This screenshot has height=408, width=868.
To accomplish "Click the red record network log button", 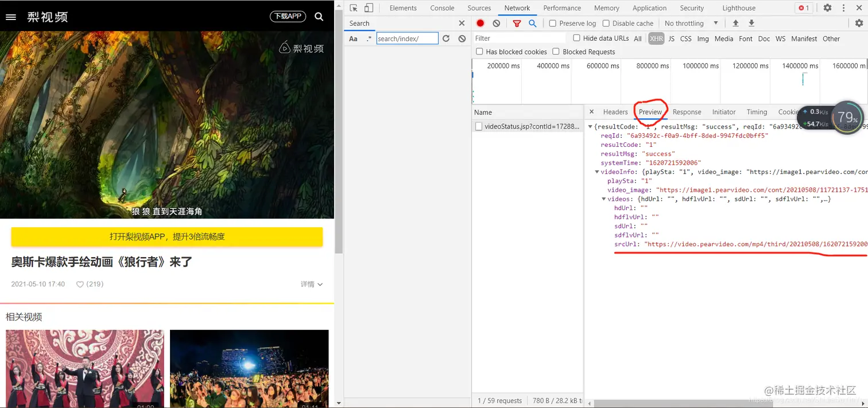I will pyautogui.click(x=480, y=24).
